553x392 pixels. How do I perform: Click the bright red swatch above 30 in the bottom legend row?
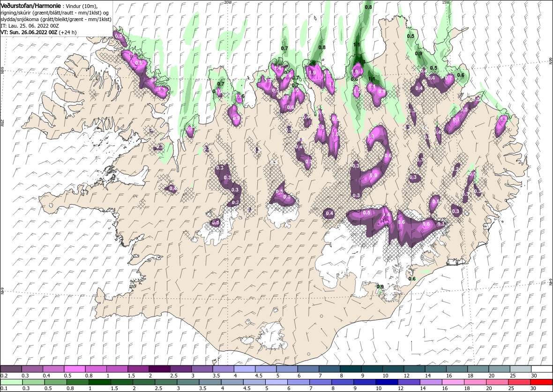tap(542, 382)
